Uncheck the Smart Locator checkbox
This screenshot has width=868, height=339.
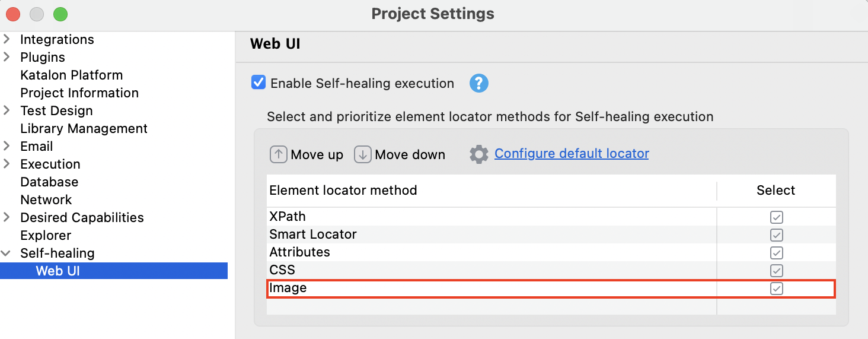776,235
